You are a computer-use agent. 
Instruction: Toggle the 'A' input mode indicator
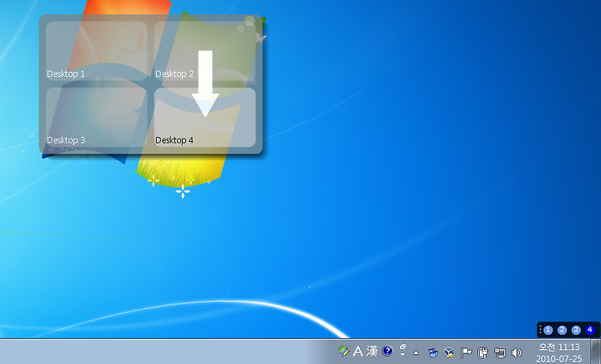[358, 351]
